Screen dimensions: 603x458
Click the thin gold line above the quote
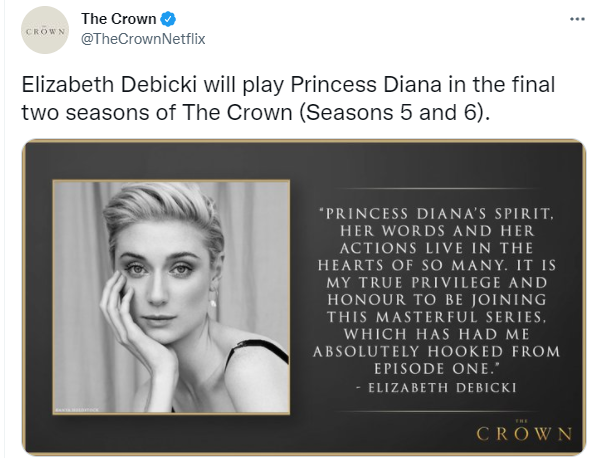436,188
